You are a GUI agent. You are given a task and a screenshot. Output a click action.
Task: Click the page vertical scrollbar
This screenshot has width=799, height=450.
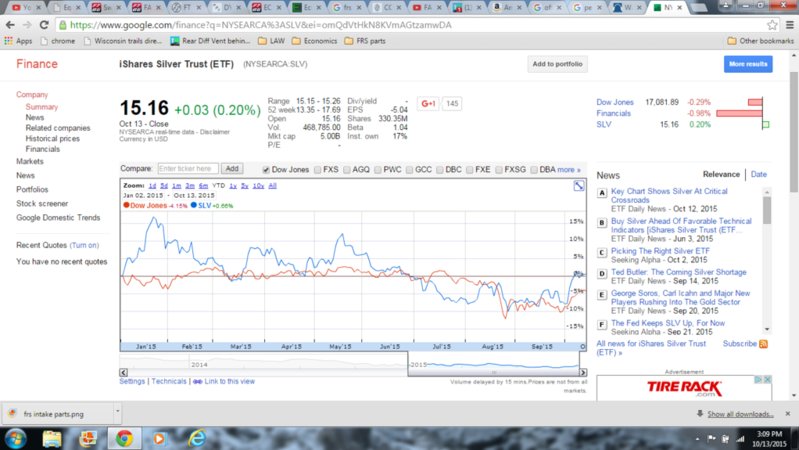[x=794, y=133]
